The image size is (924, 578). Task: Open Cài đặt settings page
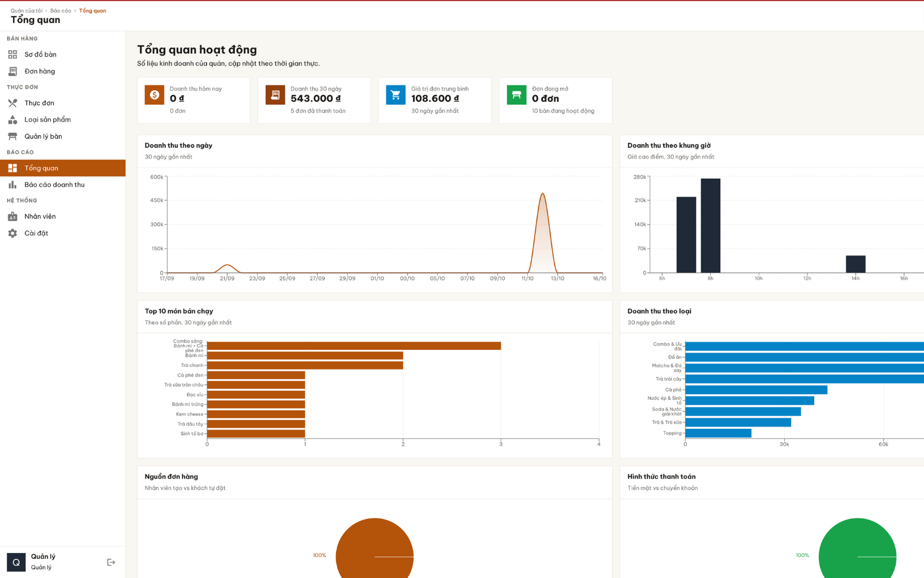(62, 234)
